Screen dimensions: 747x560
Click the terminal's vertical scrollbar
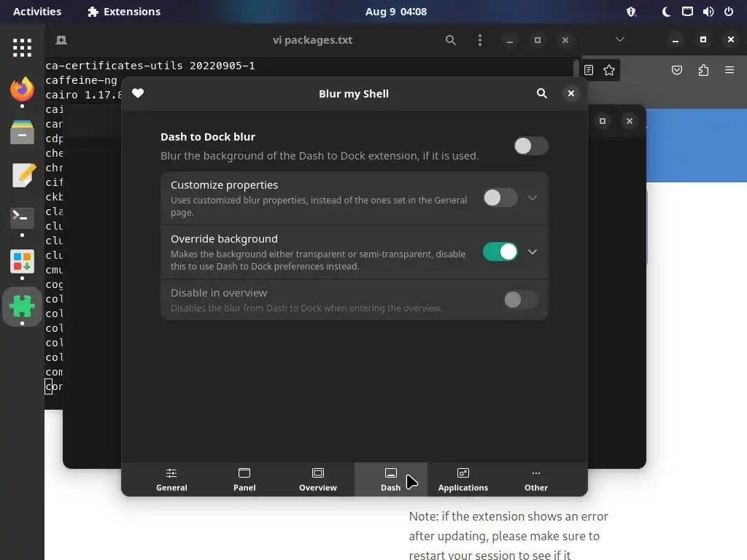576,69
